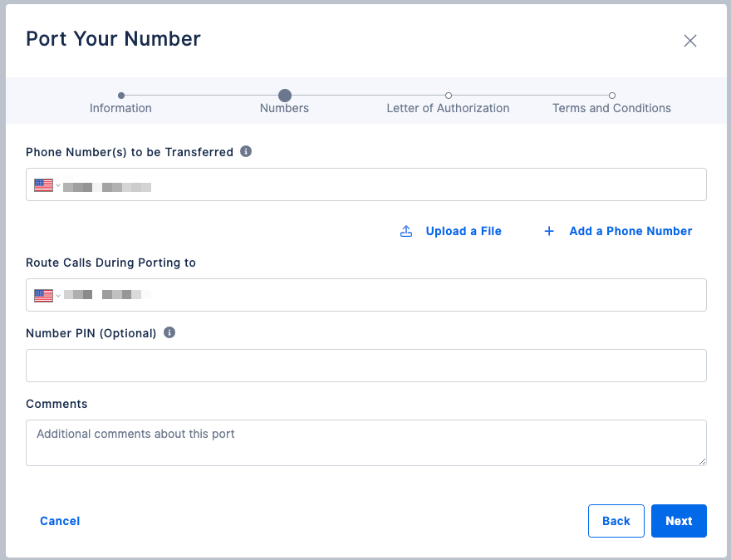Click the Comments text area

pyautogui.click(x=366, y=443)
